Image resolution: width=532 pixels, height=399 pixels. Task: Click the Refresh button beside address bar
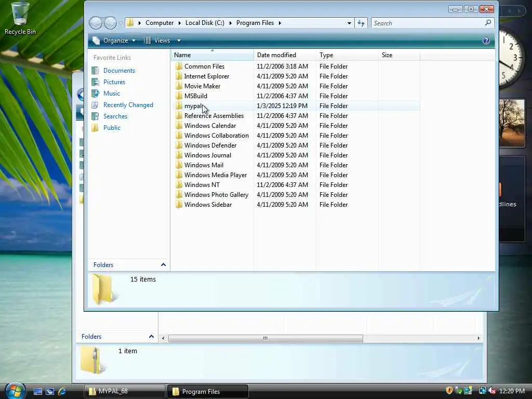pos(361,23)
